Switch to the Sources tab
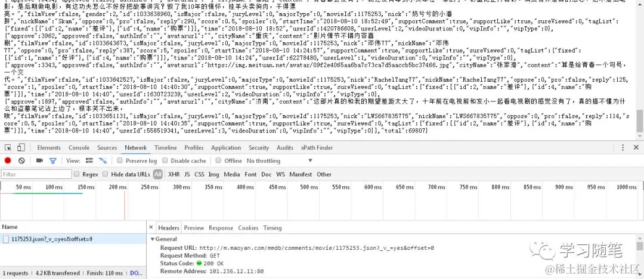Screen dimensions: 644x279 point(107,147)
